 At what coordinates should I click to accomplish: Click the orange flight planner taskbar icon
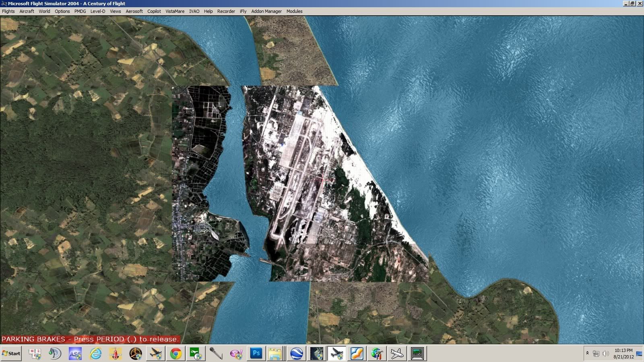pyautogui.click(x=357, y=354)
